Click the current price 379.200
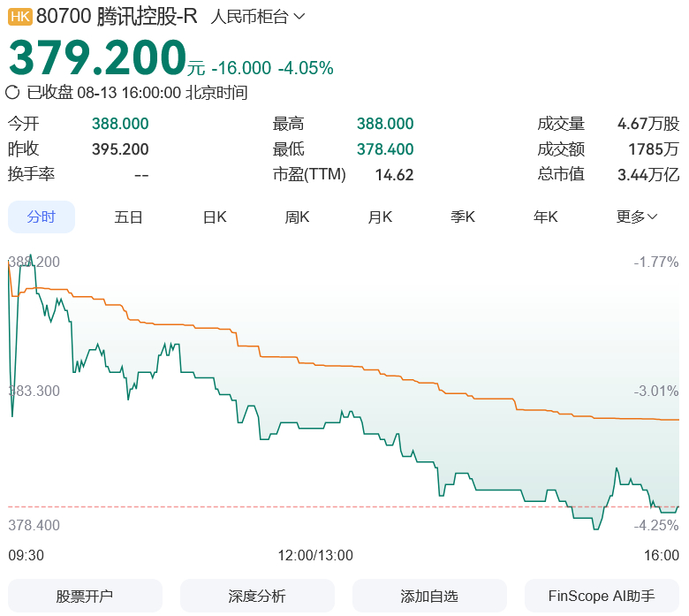The width and height of the screenshot is (689, 616). (97, 57)
